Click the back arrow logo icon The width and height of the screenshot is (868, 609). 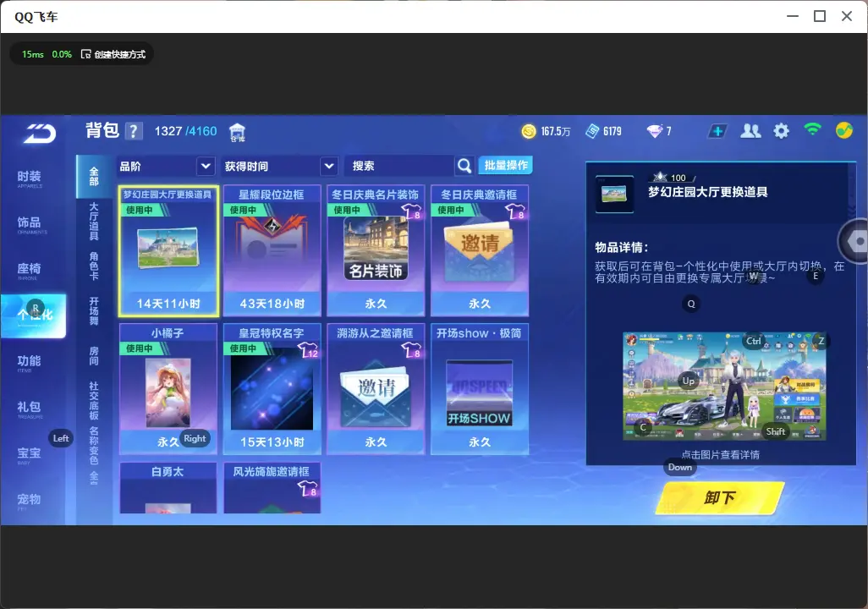[39, 133]
